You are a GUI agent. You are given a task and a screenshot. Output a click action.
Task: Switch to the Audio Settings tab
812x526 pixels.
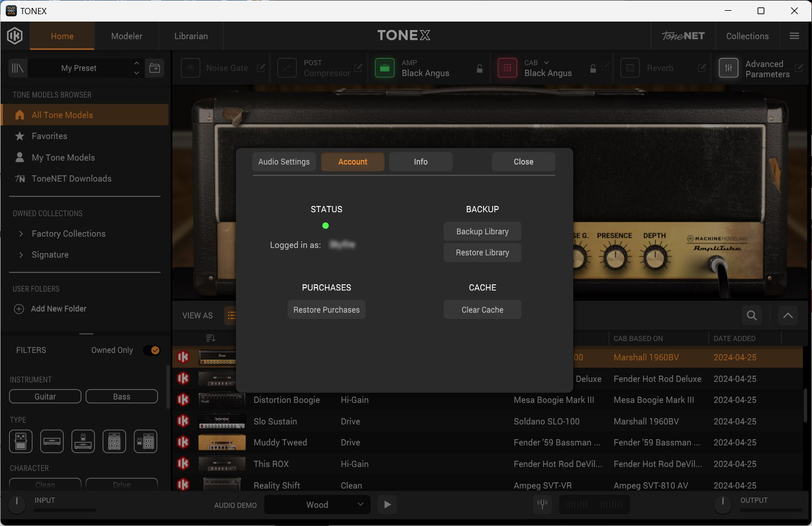(x=284, y=161)
